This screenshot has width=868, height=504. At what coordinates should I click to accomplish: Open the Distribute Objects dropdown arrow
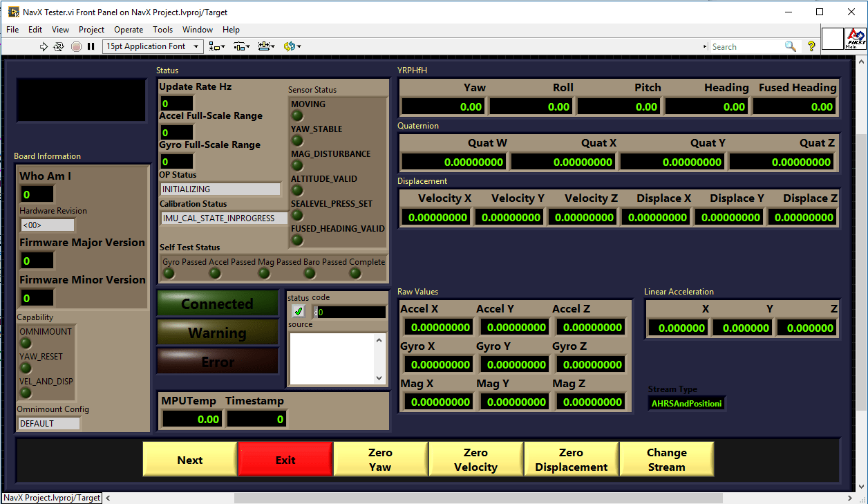pyautogui.click(x=248, y=46)
